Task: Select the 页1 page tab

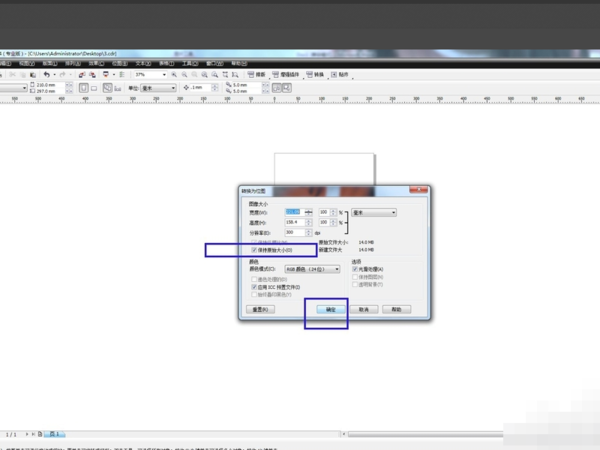Action: 54,434
